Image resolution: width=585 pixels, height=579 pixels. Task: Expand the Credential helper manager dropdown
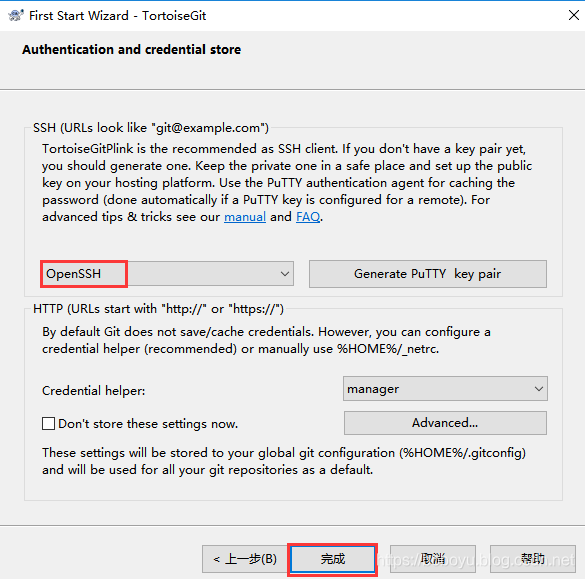click(445, 389)
